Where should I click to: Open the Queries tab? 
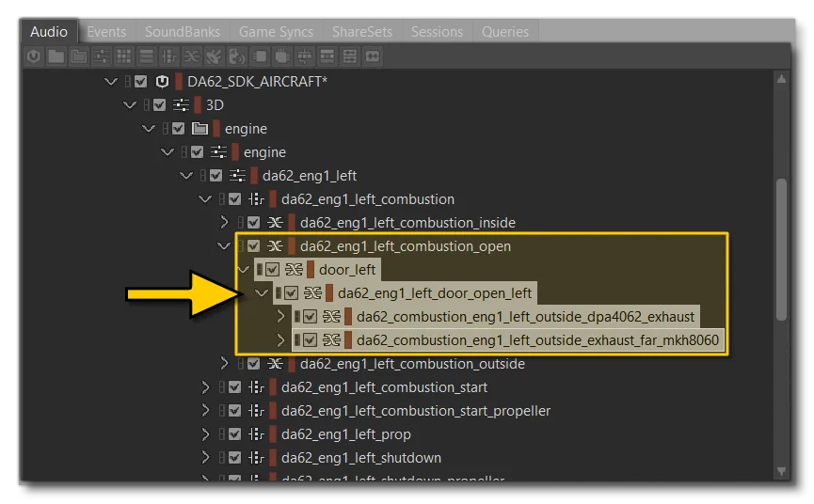(505, 32)
